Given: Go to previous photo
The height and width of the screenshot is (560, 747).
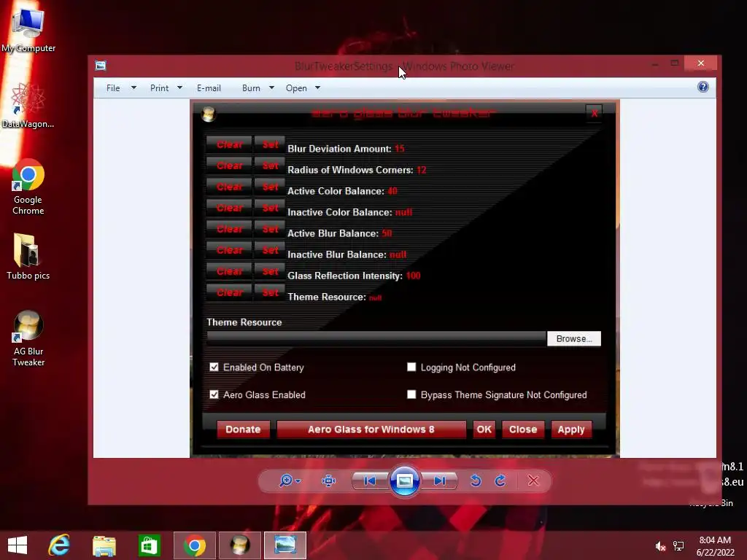Looking at the screenshot, I should point(370,481).
